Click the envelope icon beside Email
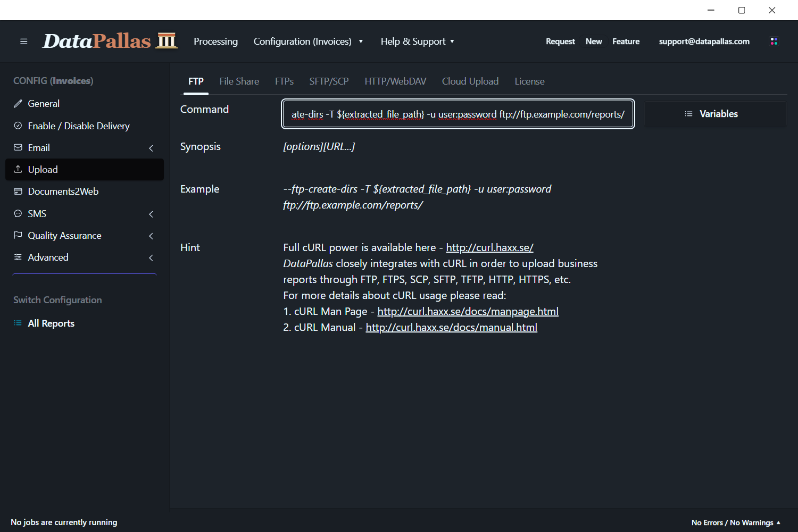The height and width of the screenshot is (532, 798). [18, 147]
